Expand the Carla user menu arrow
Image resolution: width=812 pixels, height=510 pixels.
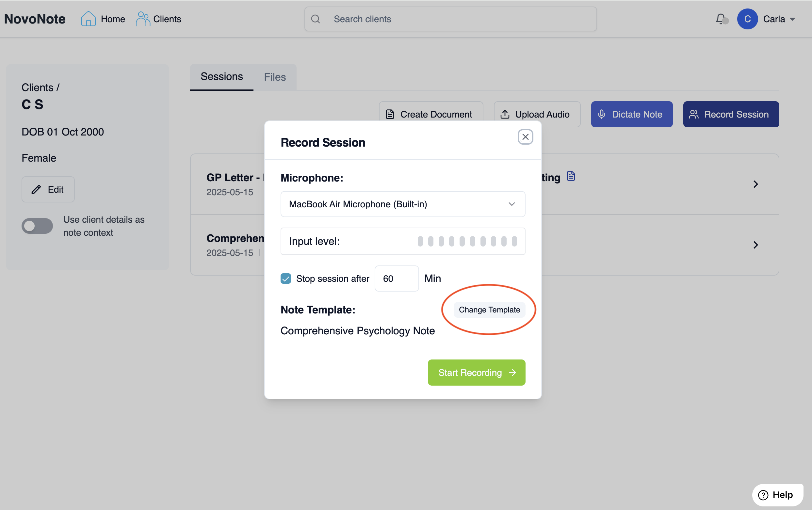[x=792, y=19]
